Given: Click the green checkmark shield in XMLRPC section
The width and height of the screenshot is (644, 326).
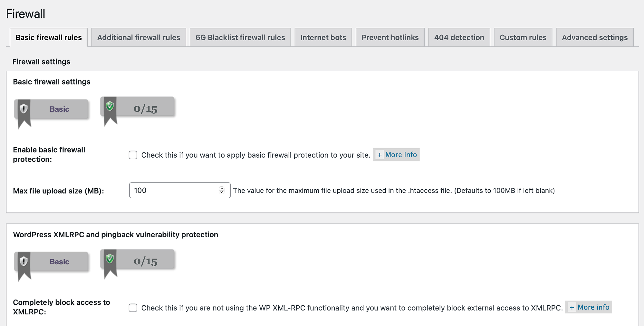Looking at the screenshot, I should 110,258.
